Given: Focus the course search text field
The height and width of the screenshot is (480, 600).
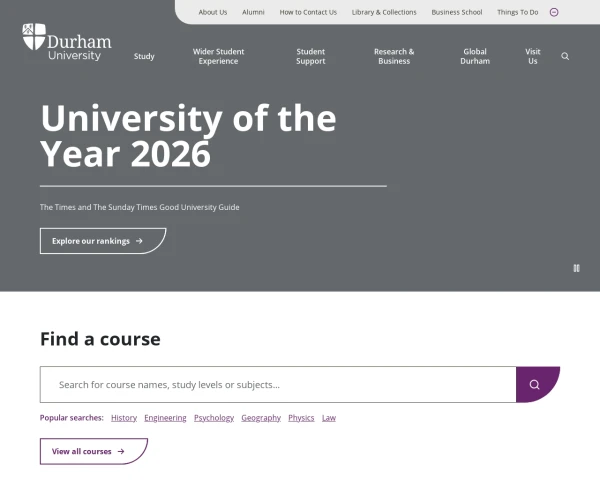Looking at the screenshot, I should 278,384.
